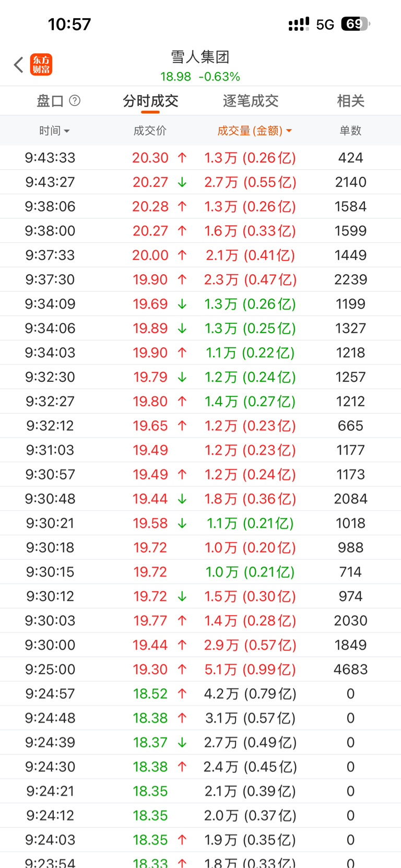
Task: Open the 东方财富 logo icon
Action: click(41, 65)
